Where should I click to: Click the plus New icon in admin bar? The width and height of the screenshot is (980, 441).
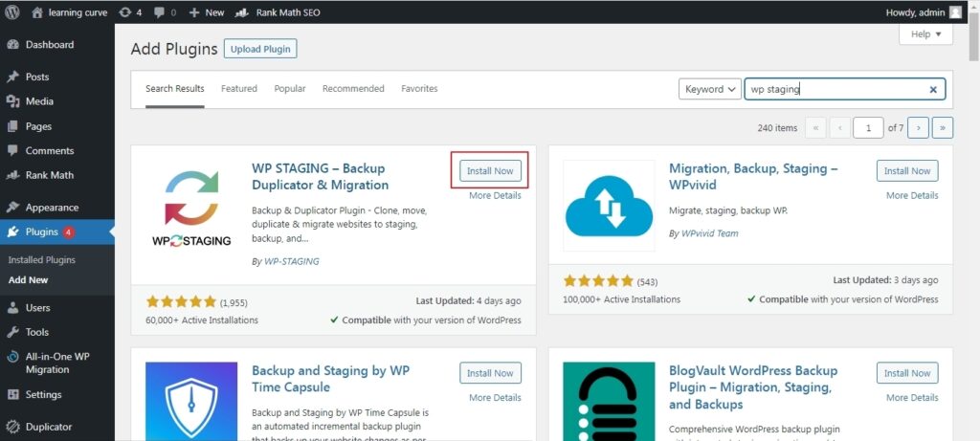click(194, 11)
